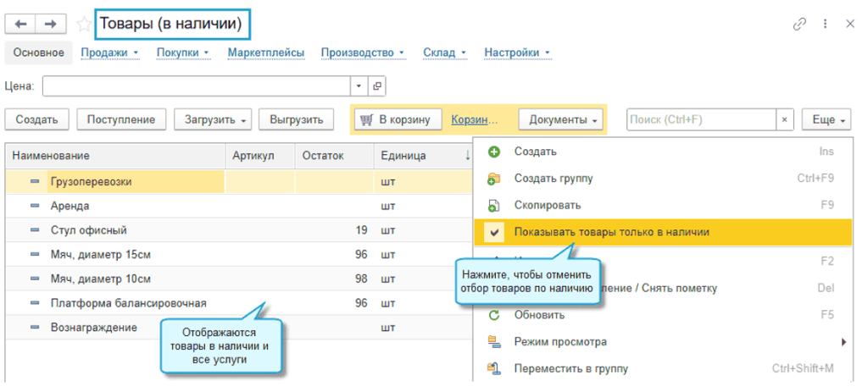Viewport: 868px width, 392px height.
Task: Sort by the Наименование column header
Action: (x=115, y=156)
